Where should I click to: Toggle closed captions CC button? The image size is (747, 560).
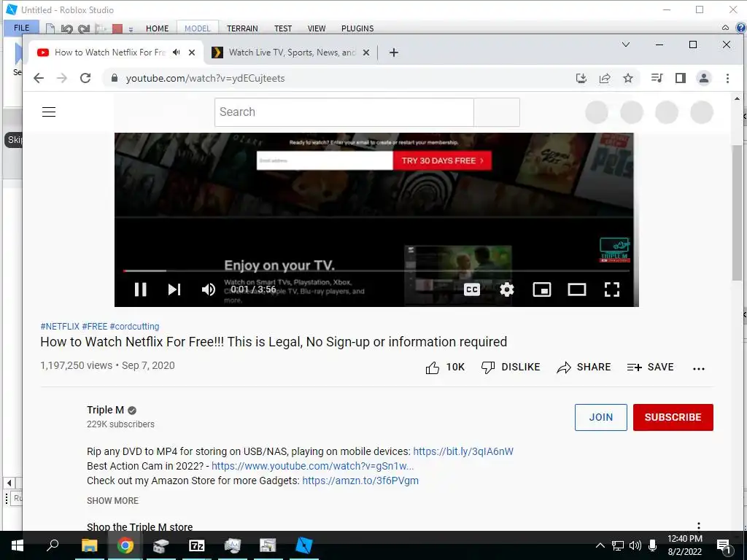coord(472,289)
